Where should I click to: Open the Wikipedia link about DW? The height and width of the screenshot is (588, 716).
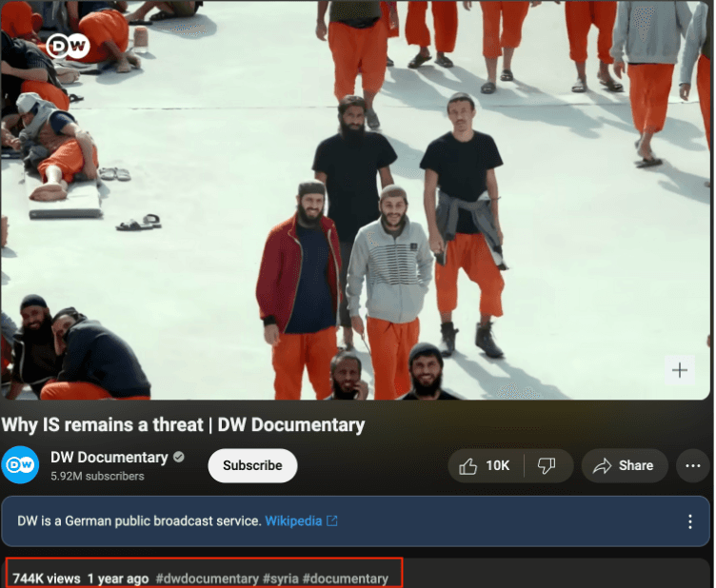click(291, 521)
